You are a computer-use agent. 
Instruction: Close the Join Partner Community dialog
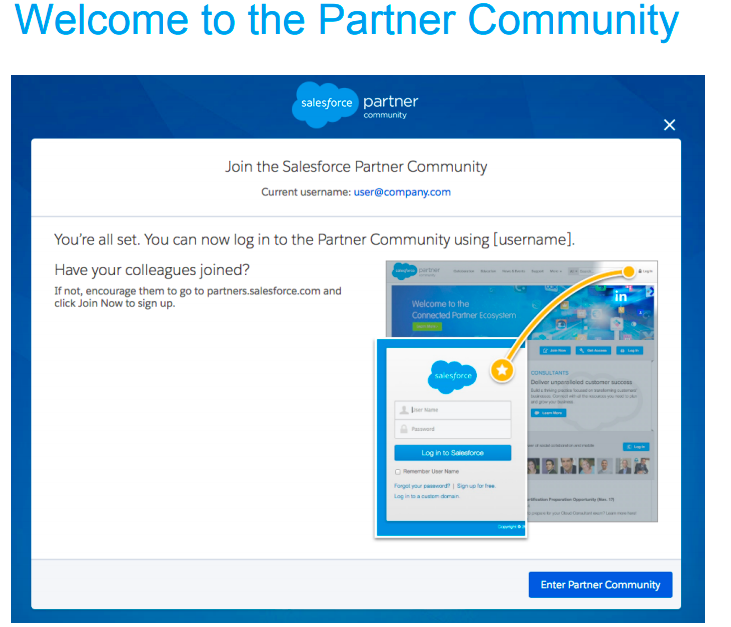(x=669, y=125)
